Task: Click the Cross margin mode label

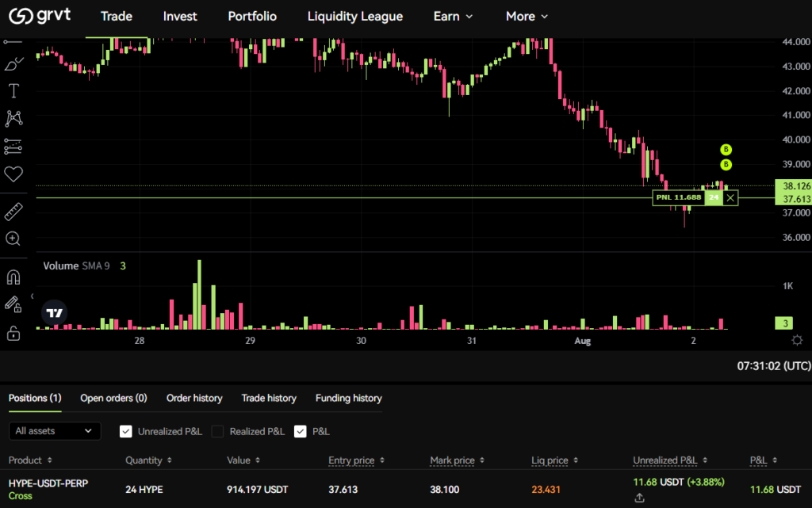Action: pos(20,495)
